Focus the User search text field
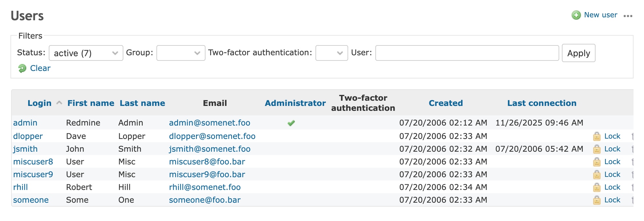Viewport: 644px width, 221px height. 467,53
